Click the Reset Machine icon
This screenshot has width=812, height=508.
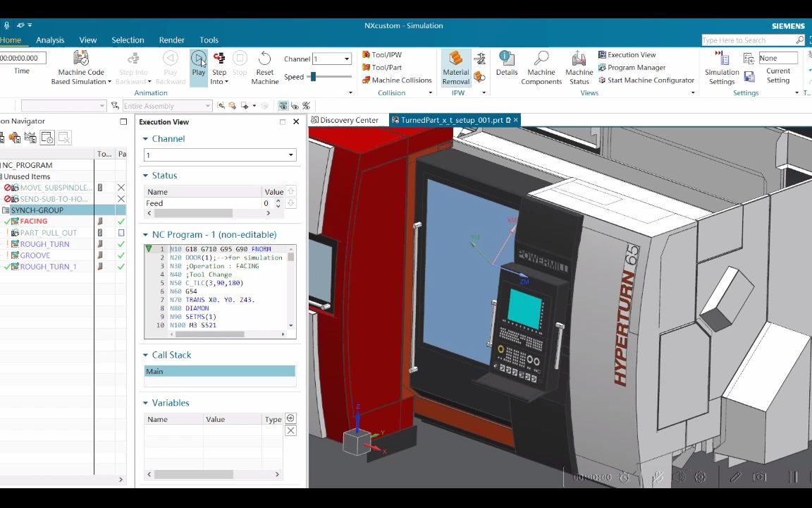(265, 59)
